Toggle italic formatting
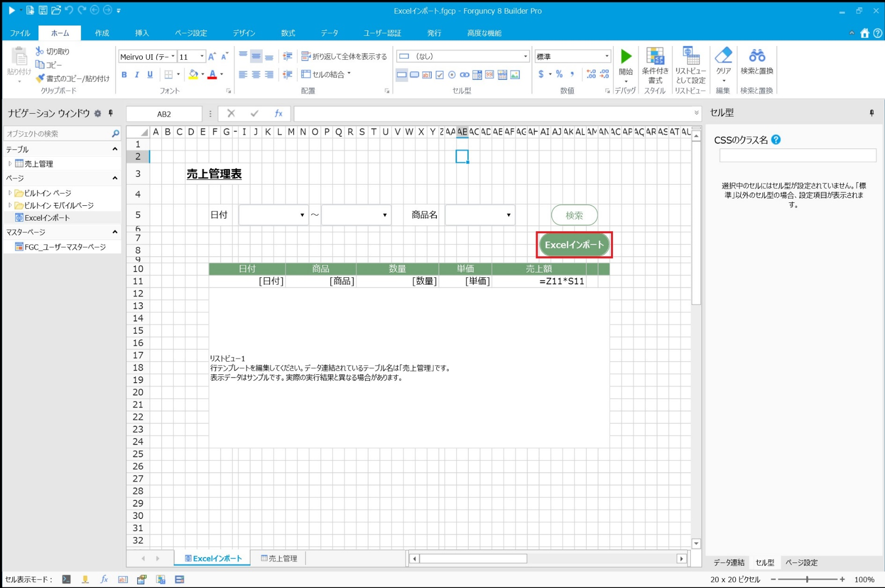The image size is (885, 588). [137, 75]
